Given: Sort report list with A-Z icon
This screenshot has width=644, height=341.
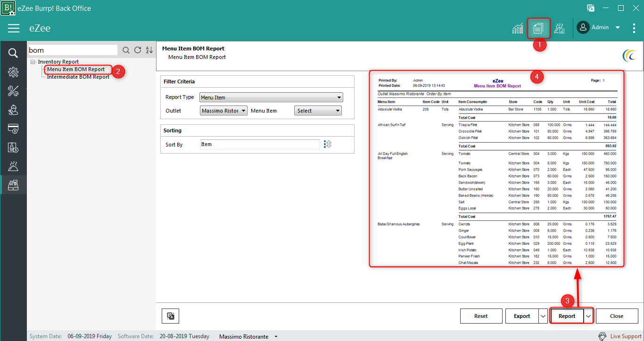Looking at the screenshot, I should coord(149,50).
